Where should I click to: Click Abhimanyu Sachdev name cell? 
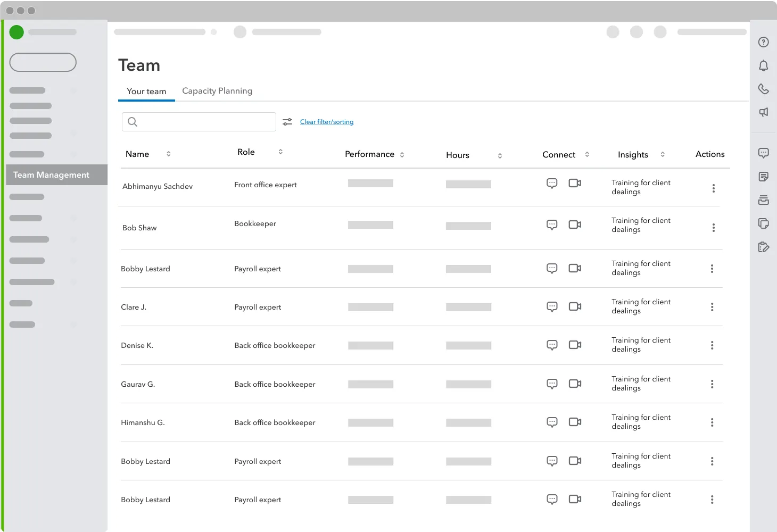(158, 186)
